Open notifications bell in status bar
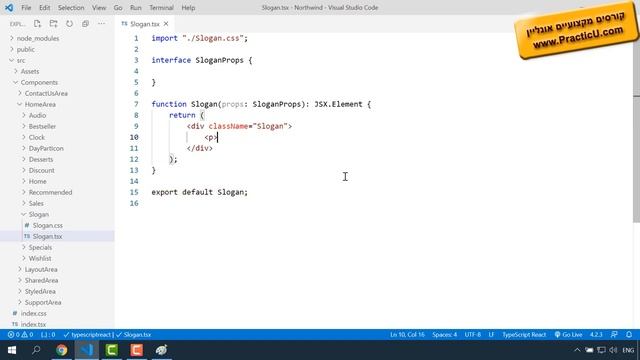The width and height of the screenshot is (640, 360). pos(629,335)
